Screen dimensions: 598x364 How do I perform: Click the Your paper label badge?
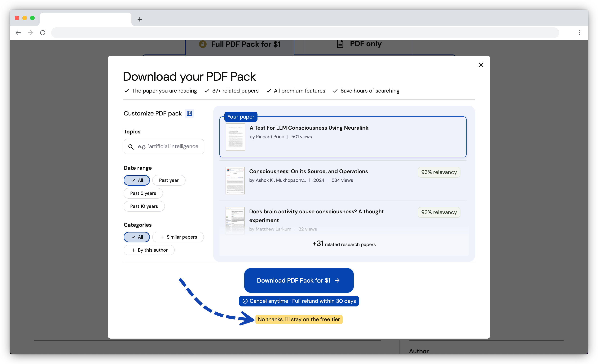(241, 117)
